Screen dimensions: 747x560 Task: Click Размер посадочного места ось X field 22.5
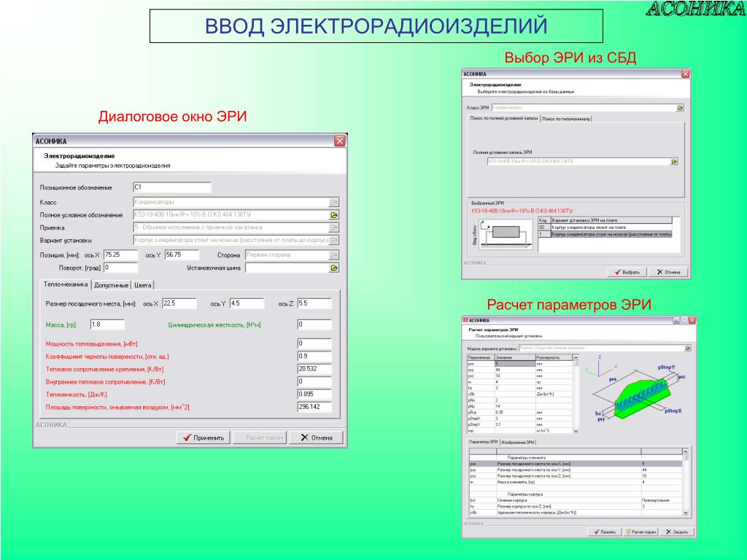coord(179,303)
